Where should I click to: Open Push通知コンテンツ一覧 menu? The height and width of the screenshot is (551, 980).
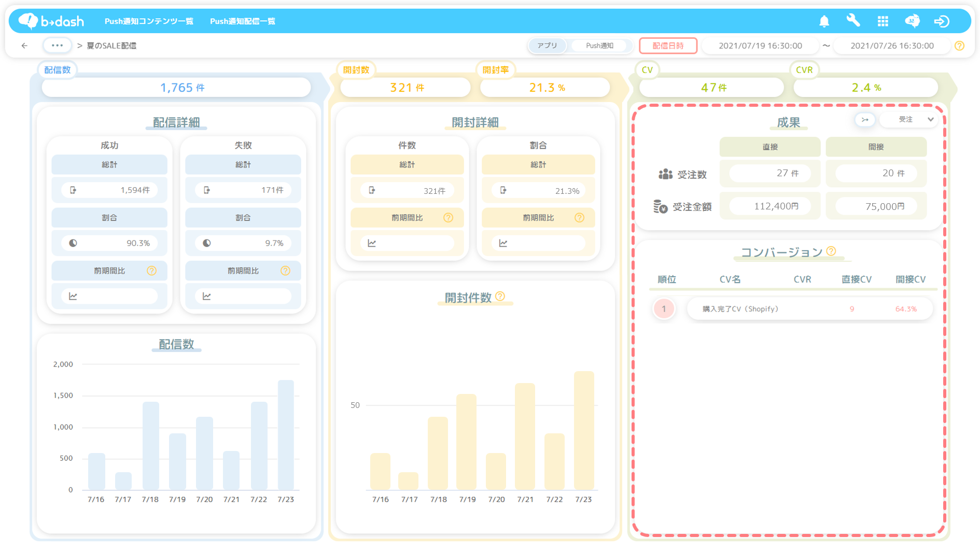(149, 21)
